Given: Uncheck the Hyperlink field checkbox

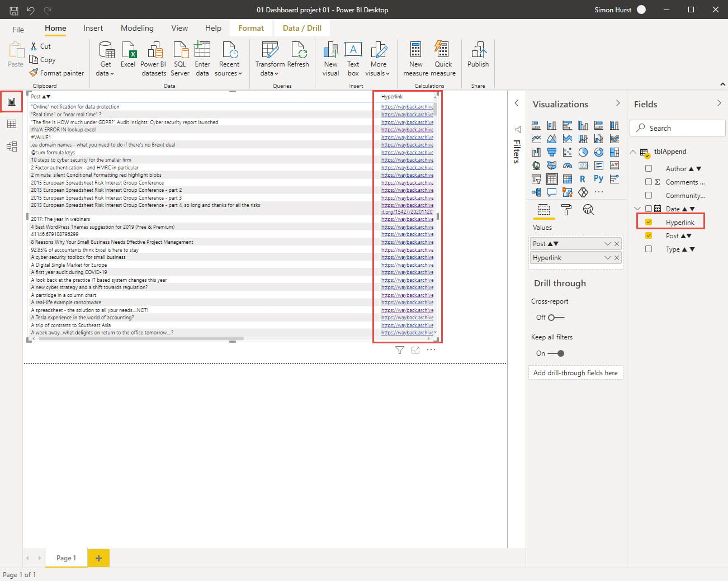Looking at the screenshot, I should tap(649, 223).
